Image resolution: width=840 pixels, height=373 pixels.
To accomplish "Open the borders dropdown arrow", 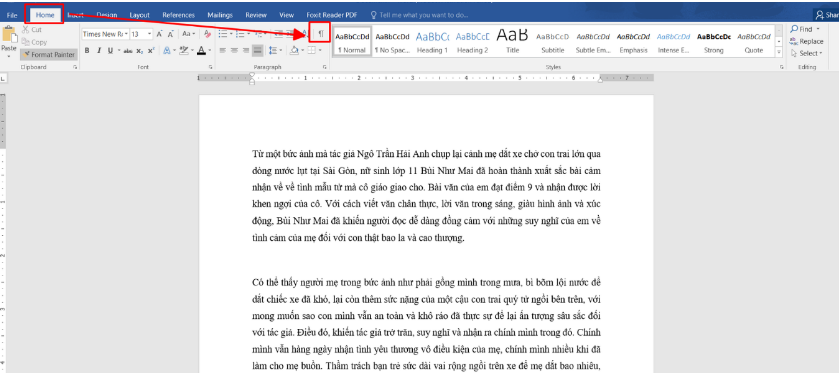I will point(320,50).
